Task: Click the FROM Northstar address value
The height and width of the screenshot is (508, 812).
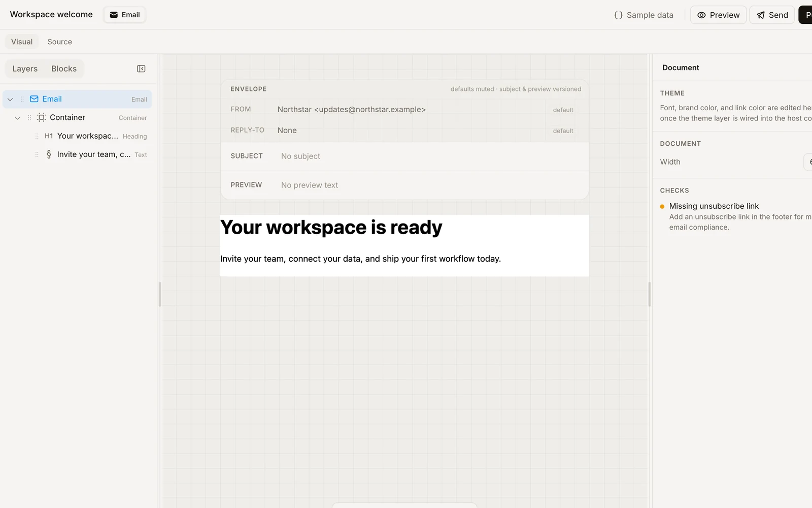Action: [x=351, y=109]
